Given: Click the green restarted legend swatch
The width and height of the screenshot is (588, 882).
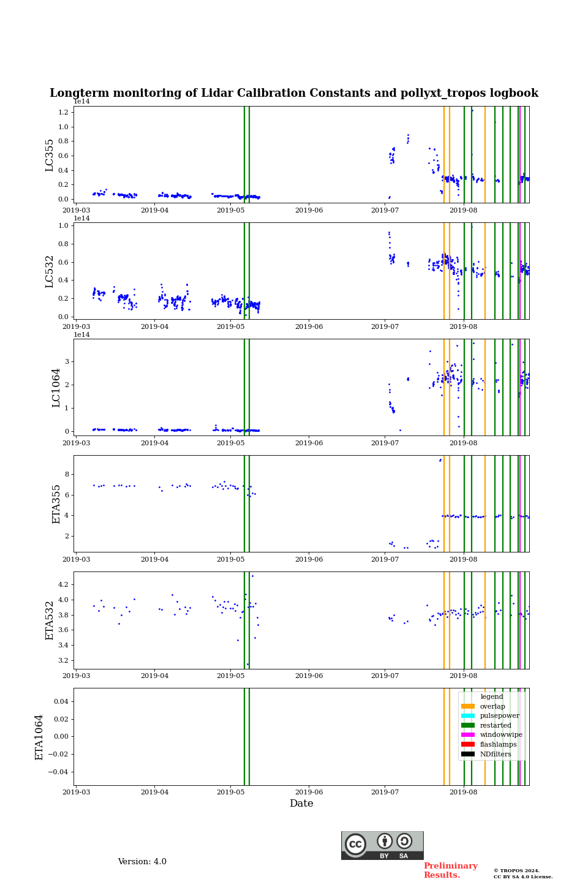Looking at the screenshot, I should click(468, 725).
